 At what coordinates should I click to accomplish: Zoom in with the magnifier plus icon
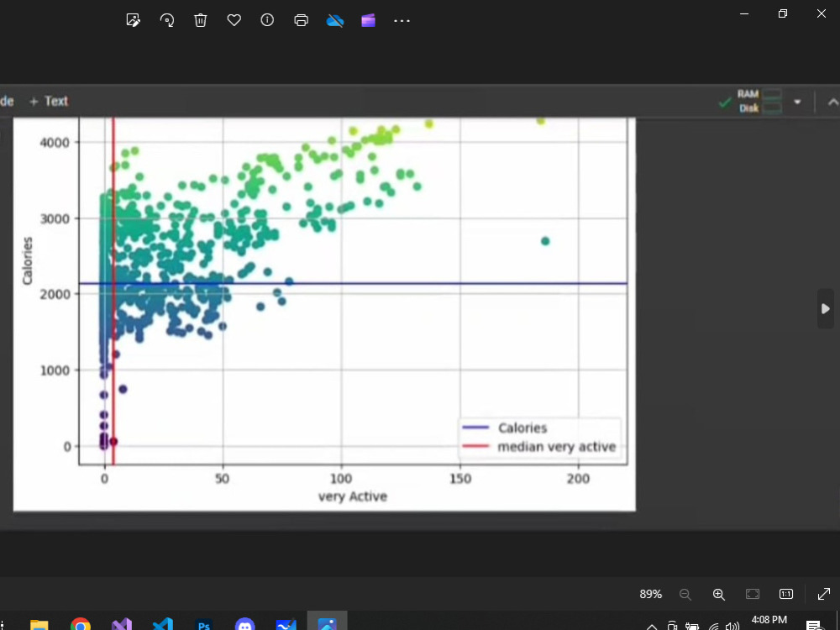(719, 594)
